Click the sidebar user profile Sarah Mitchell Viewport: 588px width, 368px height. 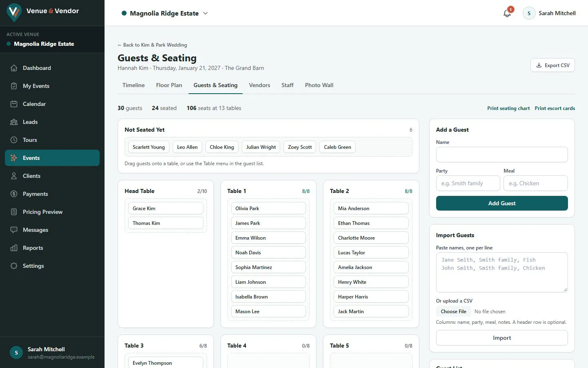point(52,352)
